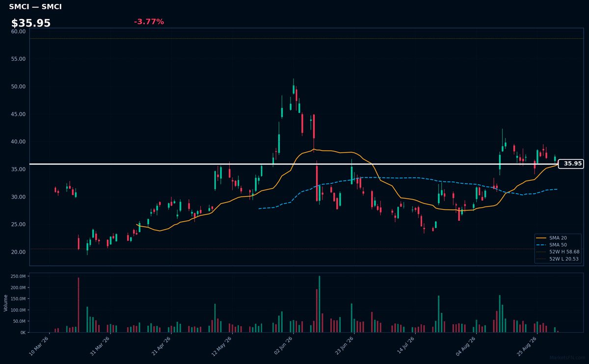Click the 04 Aug '26 date label
Screen dimensions: 589x364
click(466, 346)
